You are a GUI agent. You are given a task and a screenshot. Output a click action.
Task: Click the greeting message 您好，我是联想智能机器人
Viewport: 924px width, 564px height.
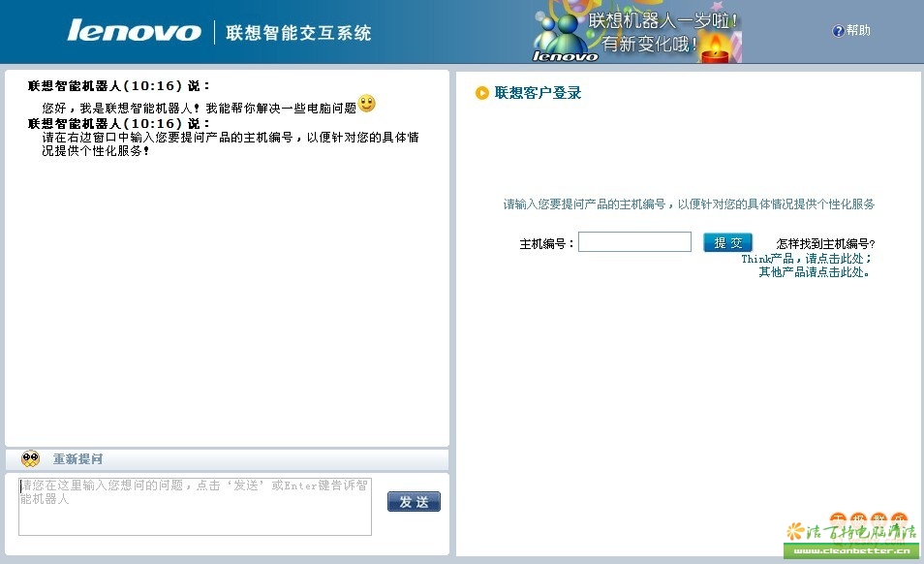click(200, 108)
